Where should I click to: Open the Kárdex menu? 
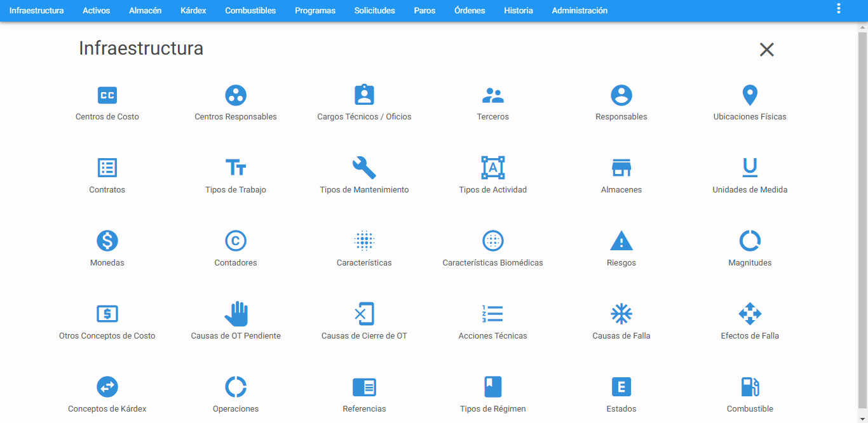[193, 11]
